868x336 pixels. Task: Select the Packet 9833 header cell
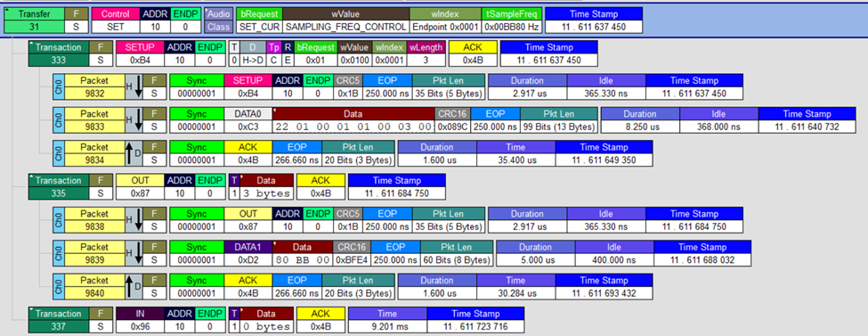coord(94,120)
